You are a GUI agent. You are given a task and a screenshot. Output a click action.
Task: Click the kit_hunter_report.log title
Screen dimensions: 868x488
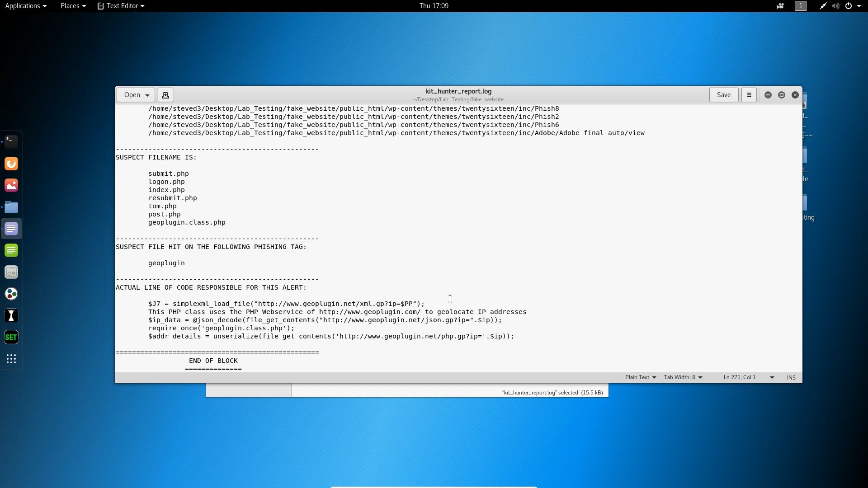458,91
